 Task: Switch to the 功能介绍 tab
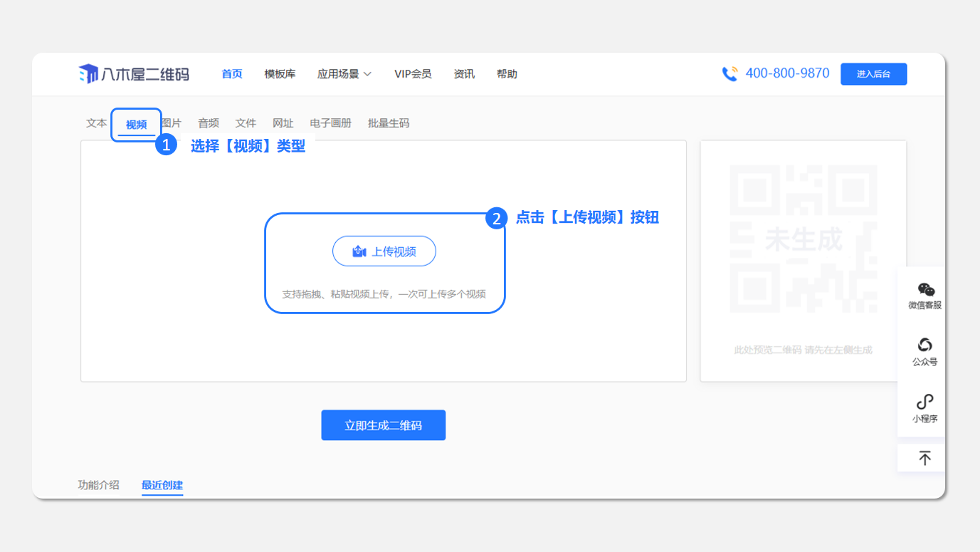tap(98, 485)
